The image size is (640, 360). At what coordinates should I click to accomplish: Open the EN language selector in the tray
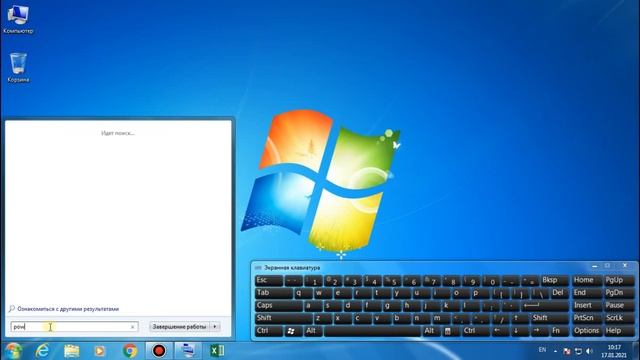coord(542,350)
